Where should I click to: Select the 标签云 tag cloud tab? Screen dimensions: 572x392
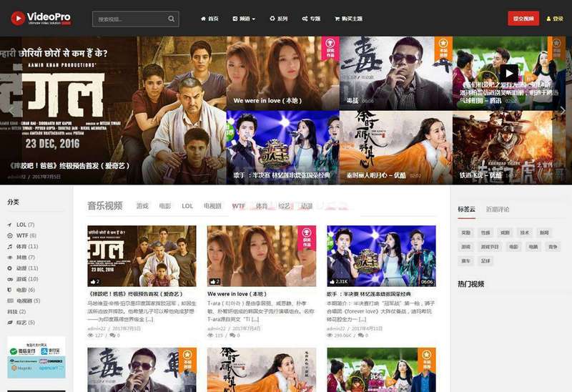click(467, 209)
